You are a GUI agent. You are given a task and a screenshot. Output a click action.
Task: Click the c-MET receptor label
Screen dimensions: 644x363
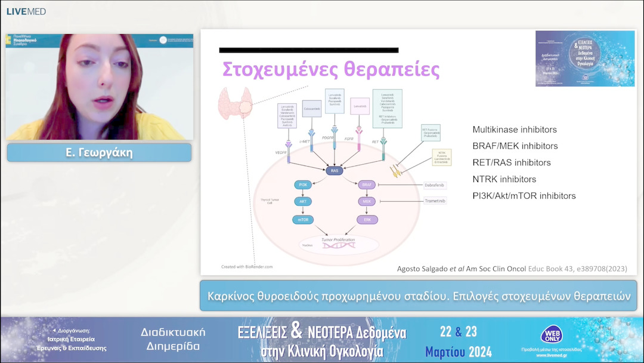click(304, 141)
